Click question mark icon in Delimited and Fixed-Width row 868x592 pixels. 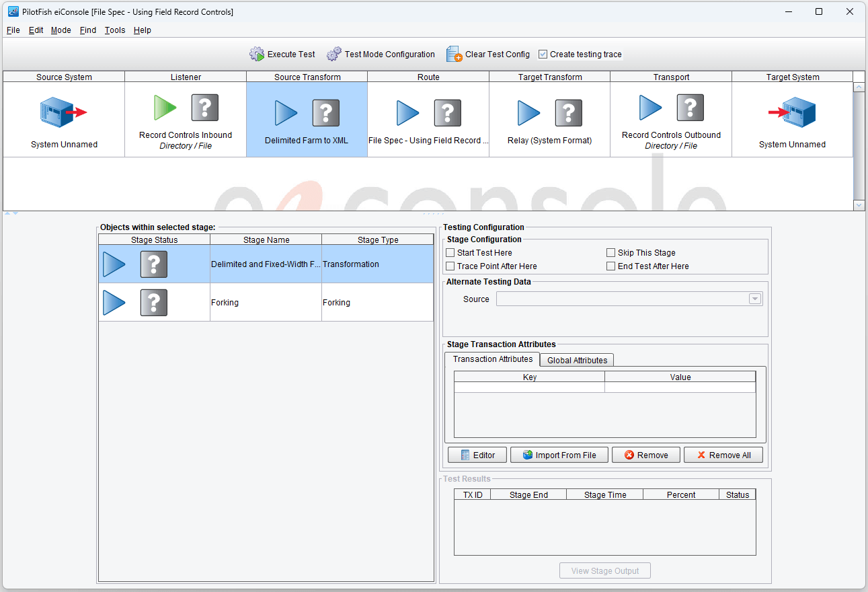[154, 264]
